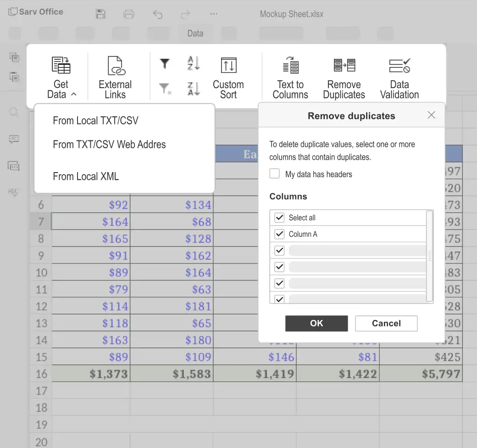
Task: Open the Print function
Action: (x=129, y=14)
